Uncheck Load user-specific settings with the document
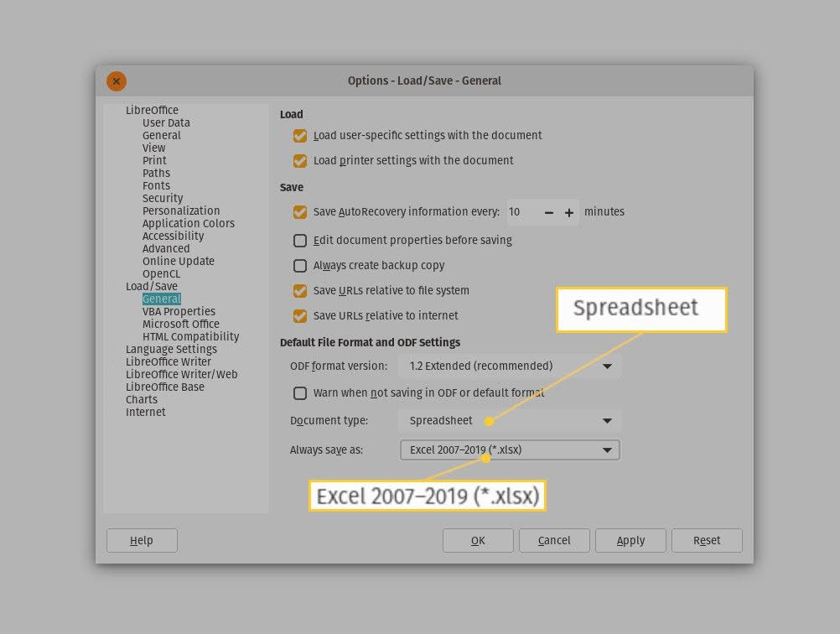This screenshot has width=840, height=634. (x=300, y=136)
